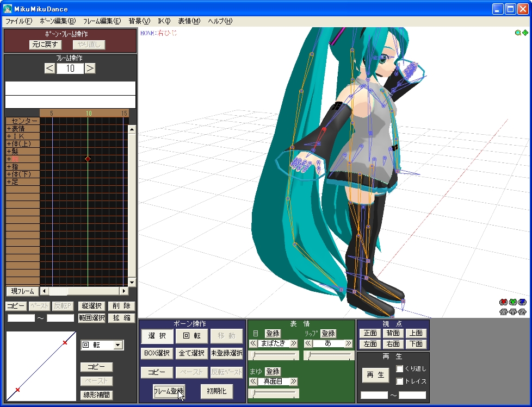Click the 初期化 reset button
Viewport: 532px width, 407px height.
tap(216, 391)
